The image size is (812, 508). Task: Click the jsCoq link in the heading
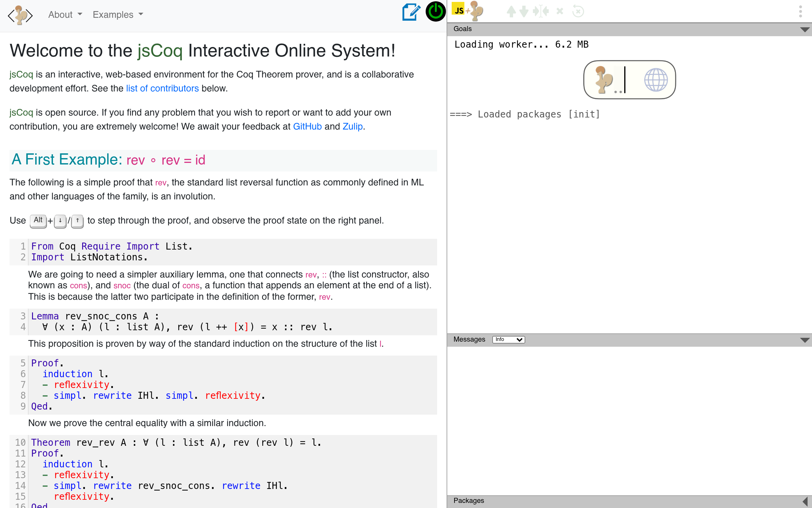(160, 51)
